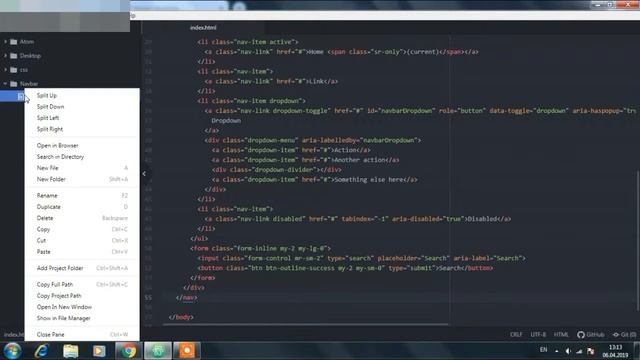Open the Git status bar panel
The height and width of the screenshot is (360, 640).
coord(624,334)
